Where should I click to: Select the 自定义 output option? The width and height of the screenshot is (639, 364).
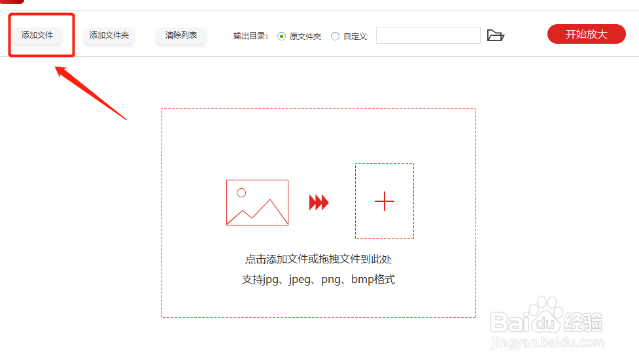pos(335,36)
